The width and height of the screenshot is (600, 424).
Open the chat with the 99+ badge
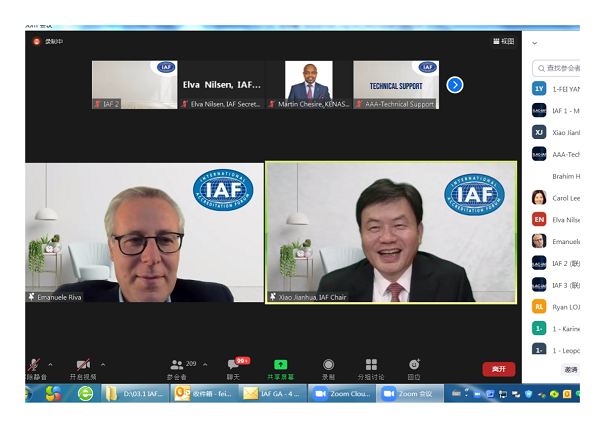point(233,366)
